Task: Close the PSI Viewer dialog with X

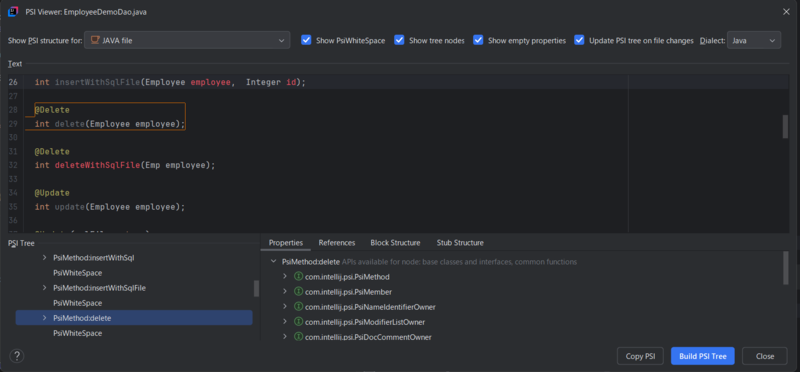Action: click(786, 12)
